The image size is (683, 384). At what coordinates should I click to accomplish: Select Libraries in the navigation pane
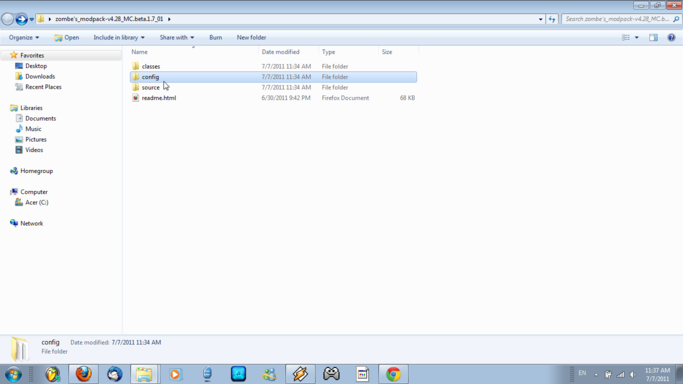pyautogui.click(x=31, y=108)
